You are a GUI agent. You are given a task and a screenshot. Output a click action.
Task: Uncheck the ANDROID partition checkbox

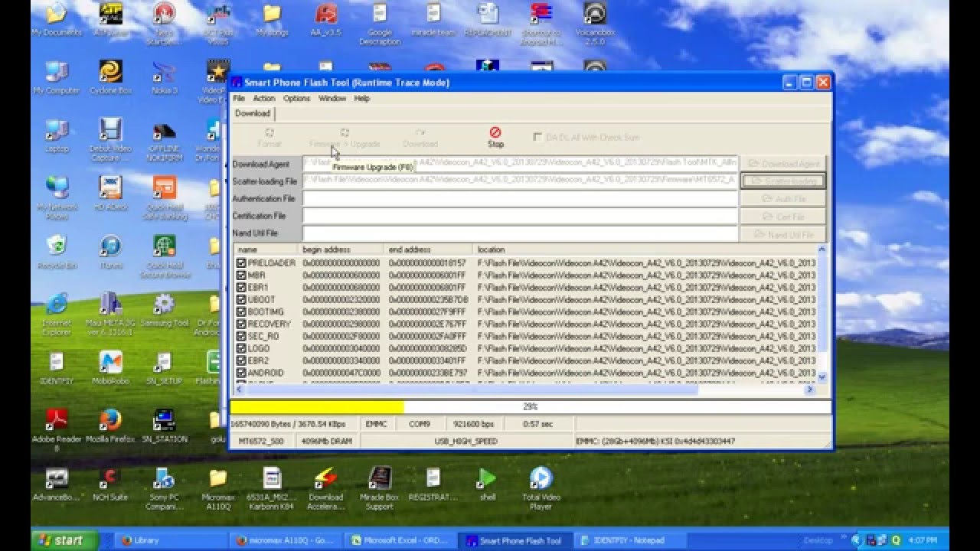click(x=241, y=373)
